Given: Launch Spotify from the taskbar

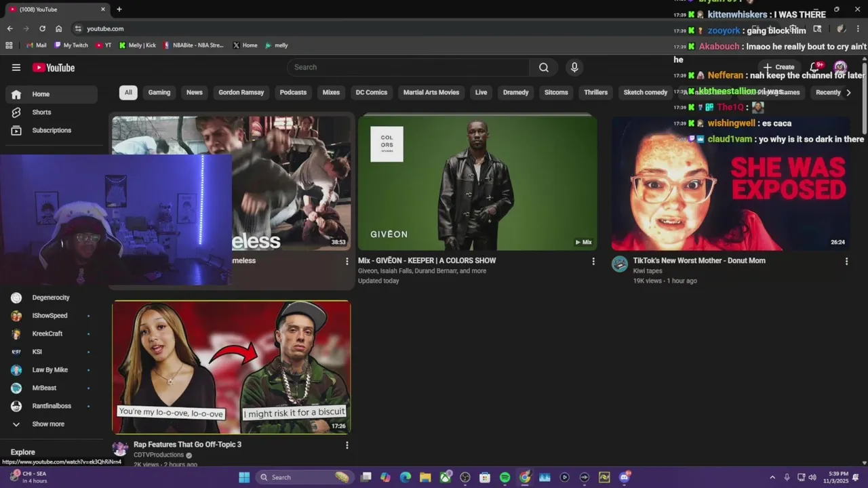Looking at the screenshot, I should click(x=505, y=477).
